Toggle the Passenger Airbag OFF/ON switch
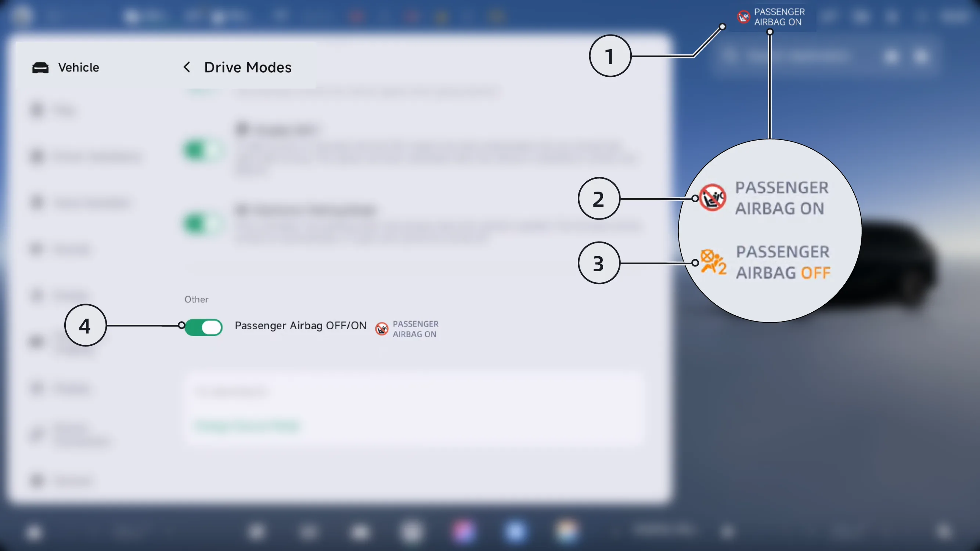 tap(203, 327)
